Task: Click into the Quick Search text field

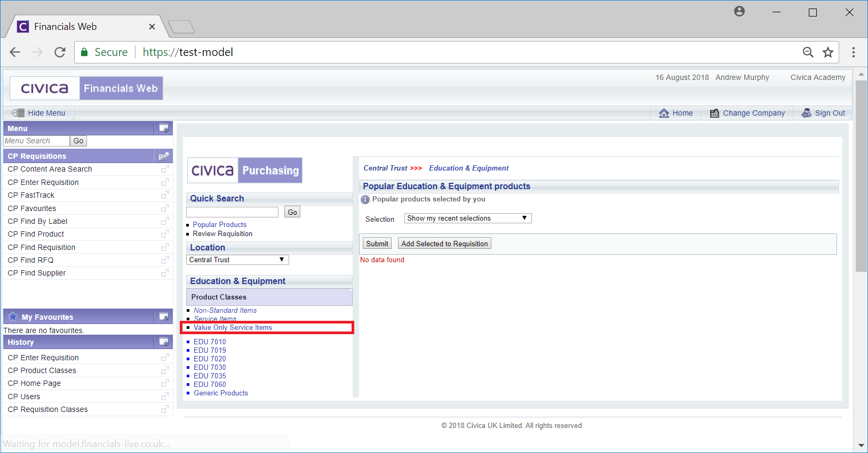Action: [x=233, y=212]
